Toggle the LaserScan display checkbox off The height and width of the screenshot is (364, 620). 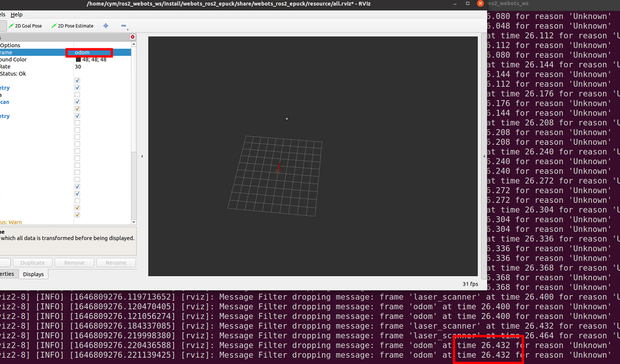pos(77,102)
